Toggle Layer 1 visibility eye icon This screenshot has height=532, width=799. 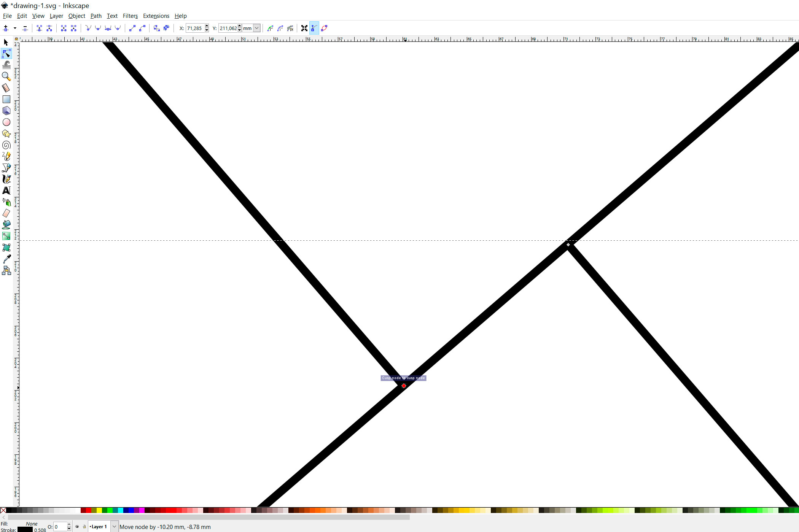77,527
